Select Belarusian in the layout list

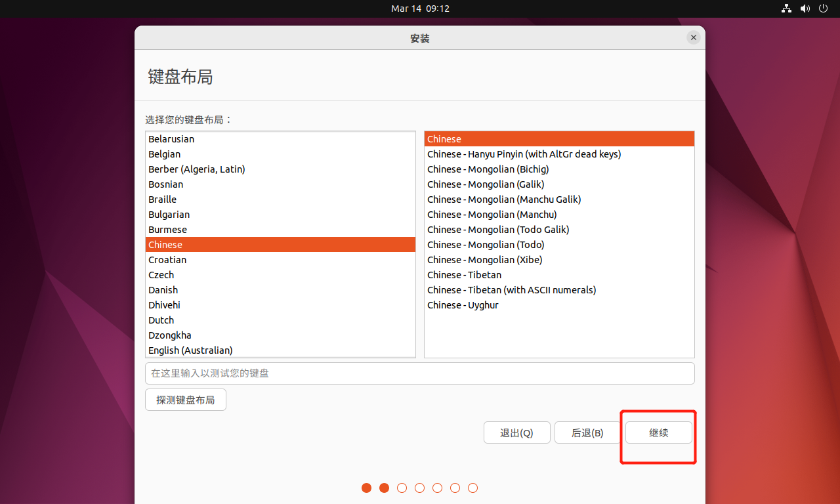click(280, 139)
